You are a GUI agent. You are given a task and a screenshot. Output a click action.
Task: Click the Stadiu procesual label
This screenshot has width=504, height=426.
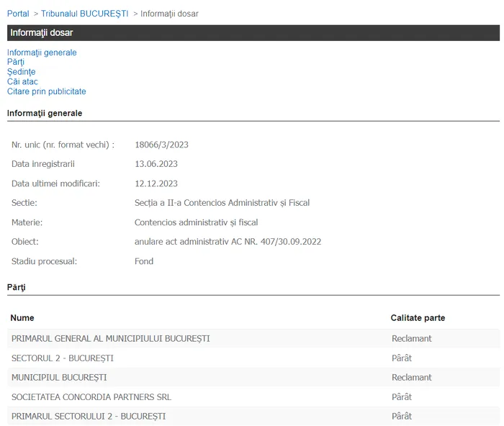pyautogui.click(x=45, y=261)
